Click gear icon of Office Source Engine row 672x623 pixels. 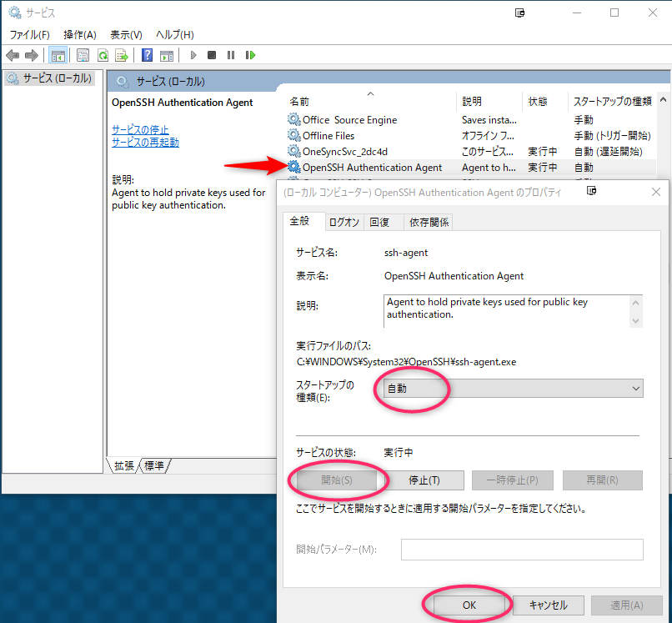(294, 119)
